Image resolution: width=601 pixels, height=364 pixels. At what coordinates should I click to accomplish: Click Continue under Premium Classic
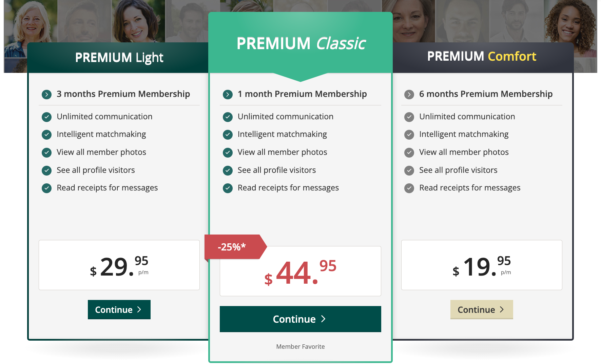point(300,319)
